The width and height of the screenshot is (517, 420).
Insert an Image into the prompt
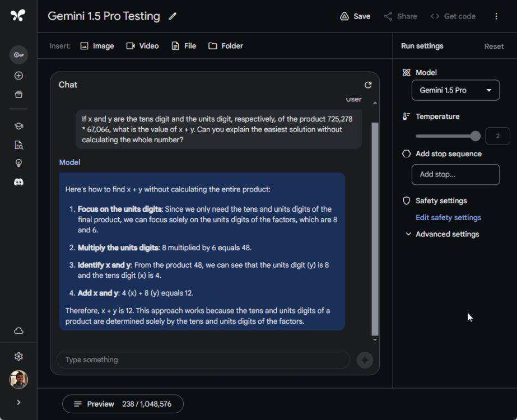click(97, 46)
